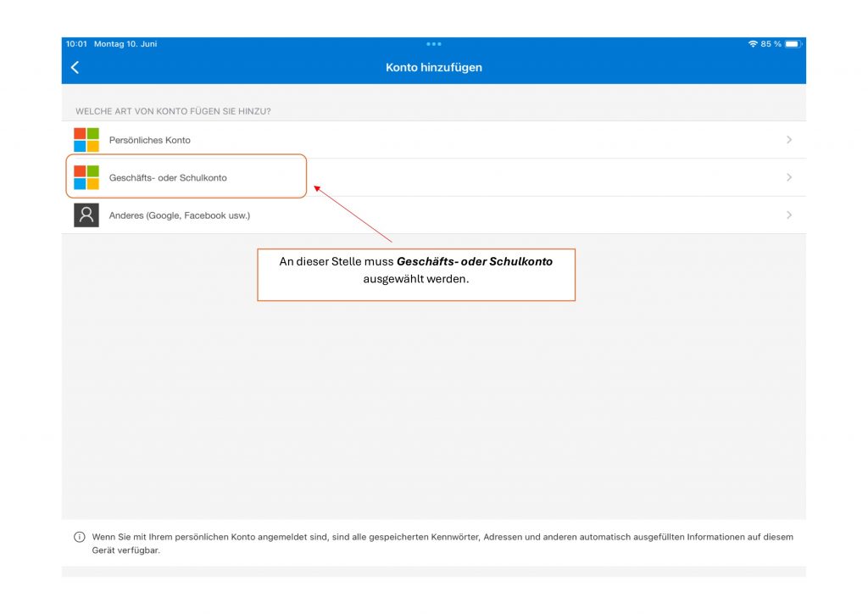The image size is (868, 614).
Task: Open Anderes (Google, Facebook usw.) chevron
Action: point(789,215)
